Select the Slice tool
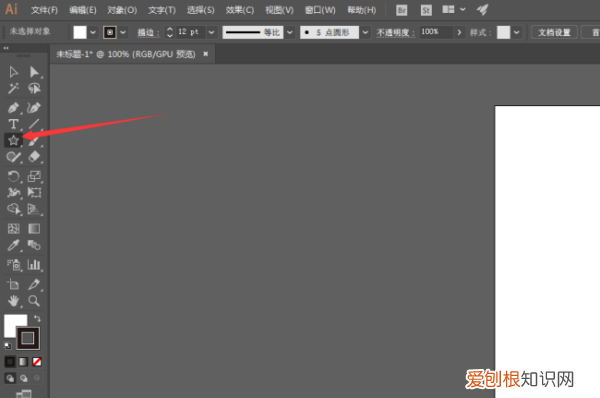Image resolution: width=600 pixels, height=398 pixels. 34,284
